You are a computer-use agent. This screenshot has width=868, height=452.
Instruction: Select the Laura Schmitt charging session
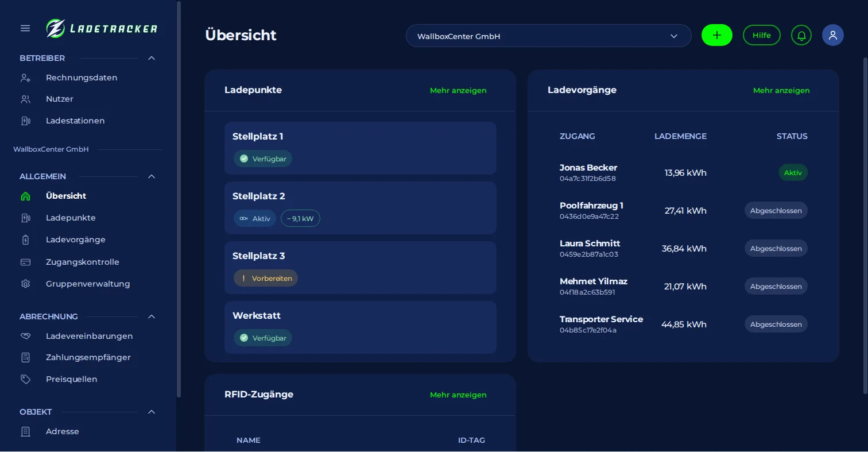pos(683,248)
